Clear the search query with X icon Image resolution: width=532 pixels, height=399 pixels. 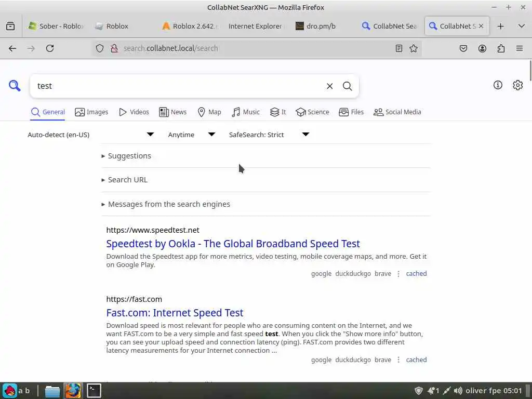[x=329, y=86]
